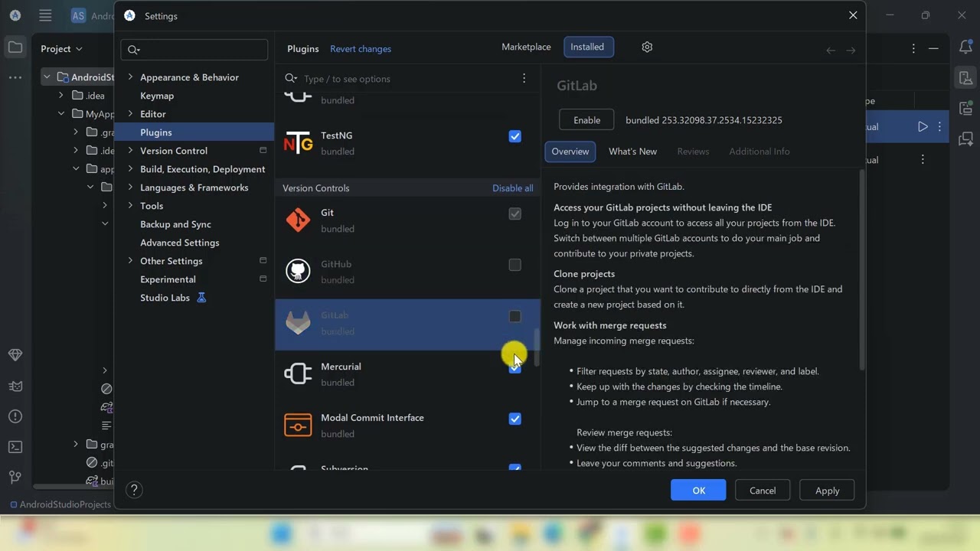Viewport: 980px width, 551px height.
Task: Click the back navigation arrow in Settings
Action: coord(831,50)
